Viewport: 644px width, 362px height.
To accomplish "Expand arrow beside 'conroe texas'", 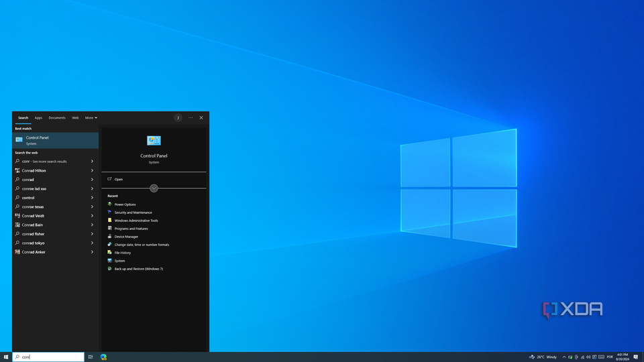I will pos(92,206).
